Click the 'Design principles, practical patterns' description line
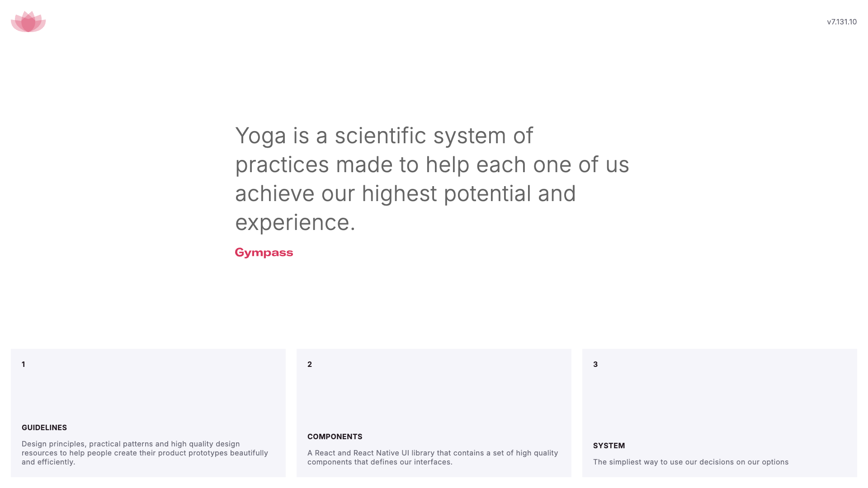The height and width of the screenshot is (488, 868). coord(131,444)
